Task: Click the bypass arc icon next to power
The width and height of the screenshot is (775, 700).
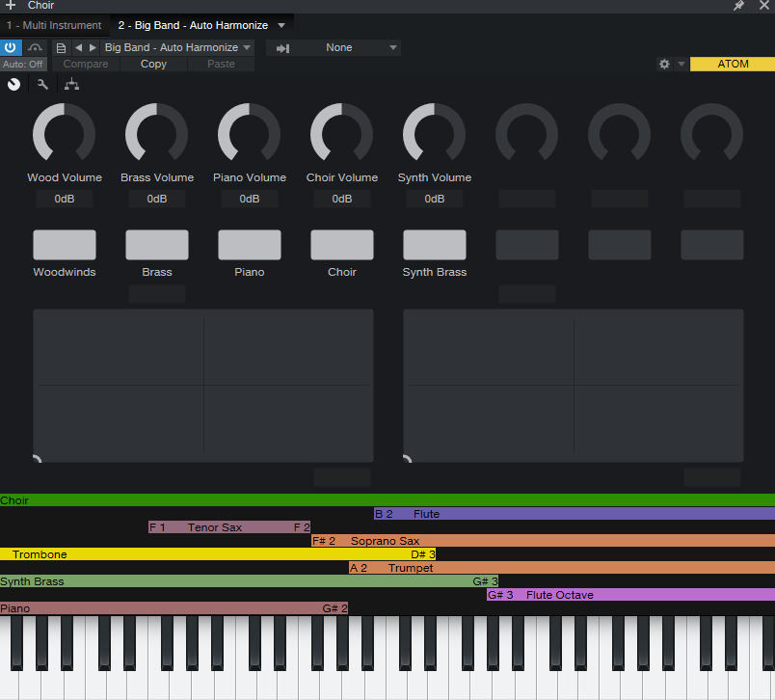Action: click(x=35, y=47)
